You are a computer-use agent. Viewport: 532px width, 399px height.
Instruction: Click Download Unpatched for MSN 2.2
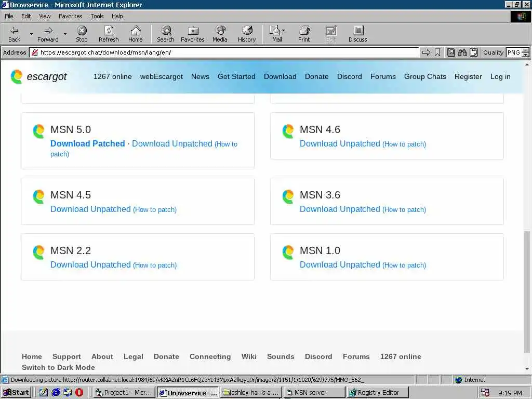click(x=90, y=264)
